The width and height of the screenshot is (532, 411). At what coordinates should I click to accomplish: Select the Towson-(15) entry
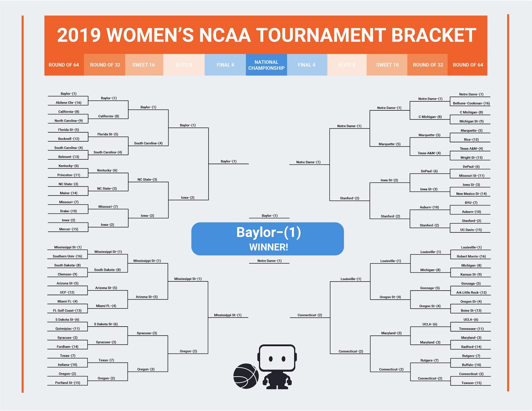471,383
